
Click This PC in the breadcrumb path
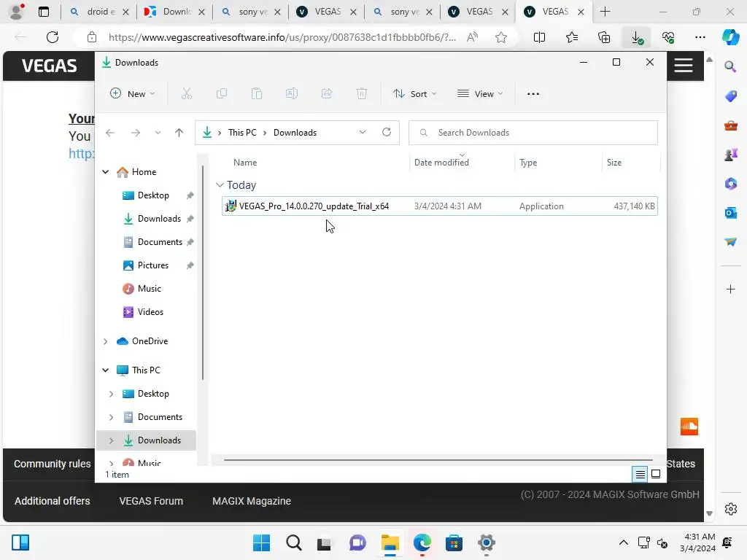[x=242, y=133]
